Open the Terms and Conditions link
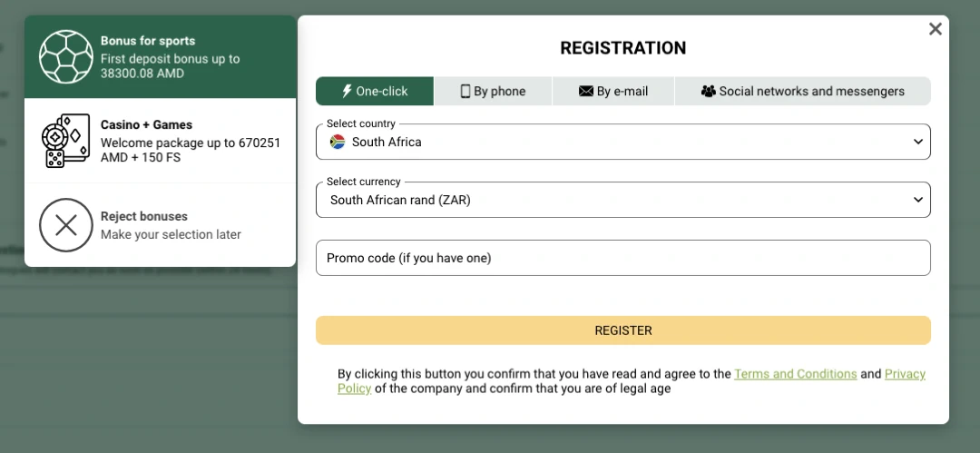Image resolution: width=980 pixels, height=453 pixels. 795,374
